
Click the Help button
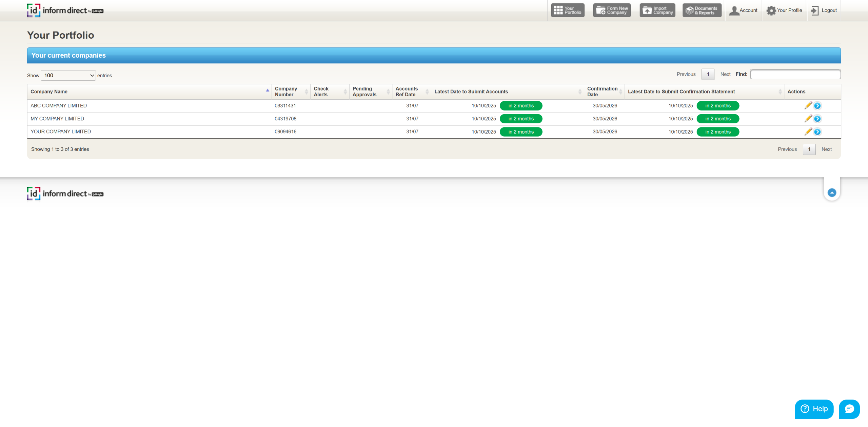click(x=814, y=409)
